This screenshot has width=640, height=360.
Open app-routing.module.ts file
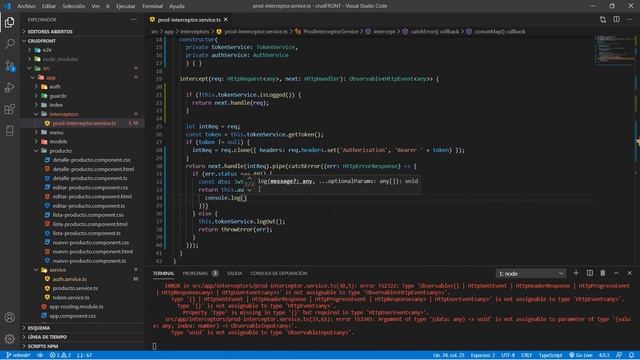pyautogui.click(x=76, y=307)
